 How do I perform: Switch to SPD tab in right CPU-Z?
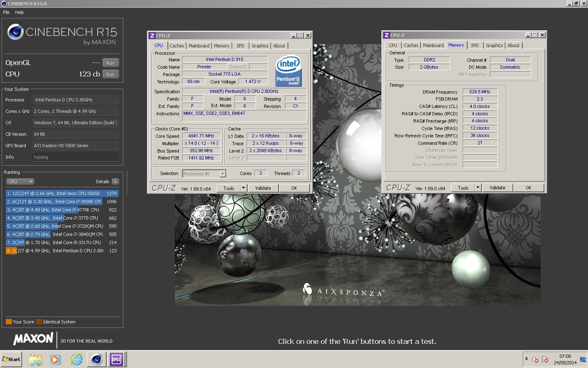pyautogui.click(x=475, y=45)
